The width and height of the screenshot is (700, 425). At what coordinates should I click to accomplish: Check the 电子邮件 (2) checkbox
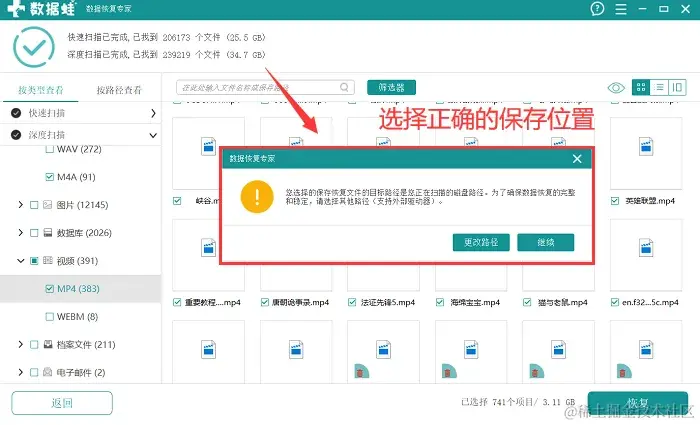[34, 372]
